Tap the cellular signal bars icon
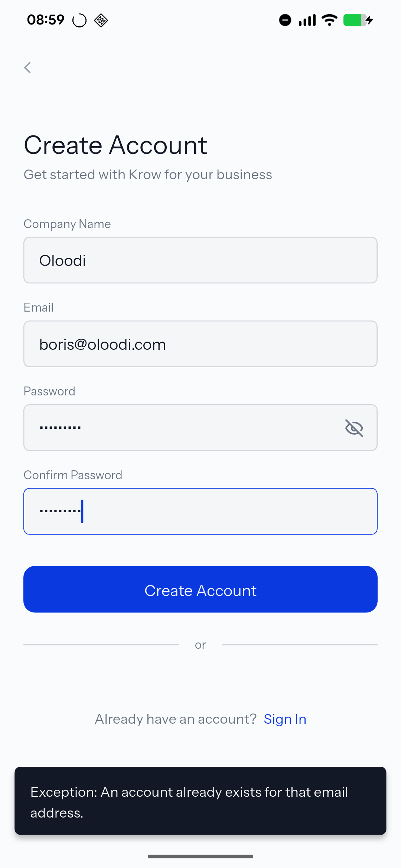The height and width of the screenshot is (868, 401). [307, 20]
